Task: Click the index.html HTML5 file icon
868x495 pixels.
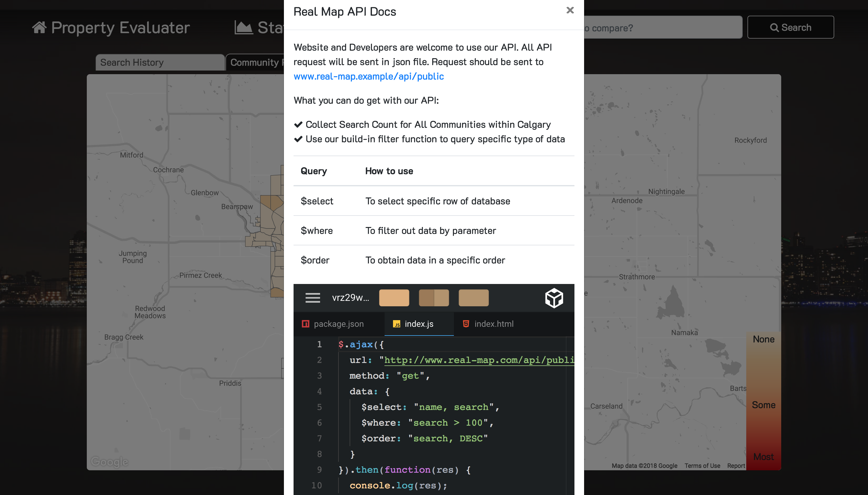Action: click(466, 324)
